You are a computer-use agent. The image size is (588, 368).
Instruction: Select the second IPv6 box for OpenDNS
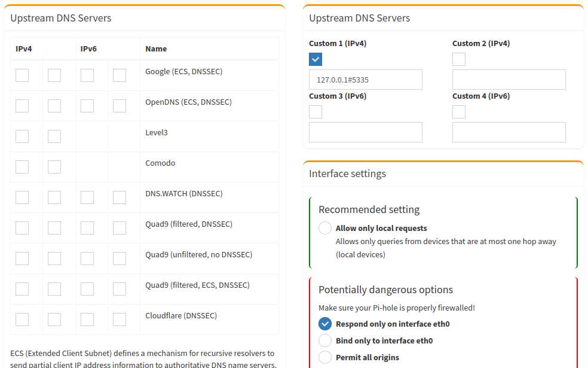120,105
